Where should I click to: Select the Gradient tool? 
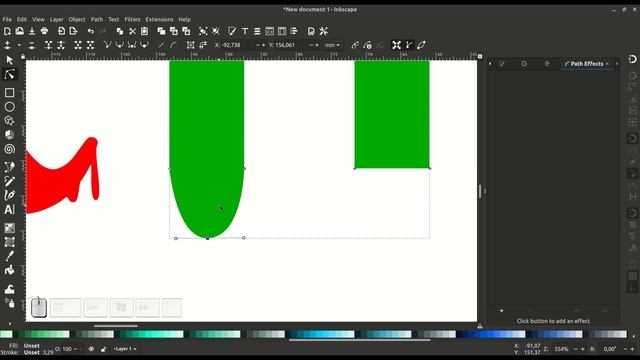point(9,228)
